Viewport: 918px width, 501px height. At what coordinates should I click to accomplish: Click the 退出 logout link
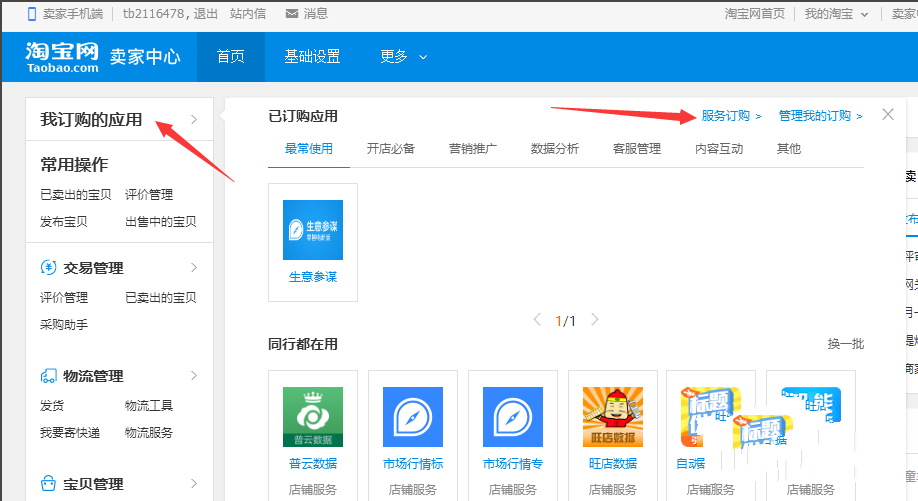[x=205, y=13]
